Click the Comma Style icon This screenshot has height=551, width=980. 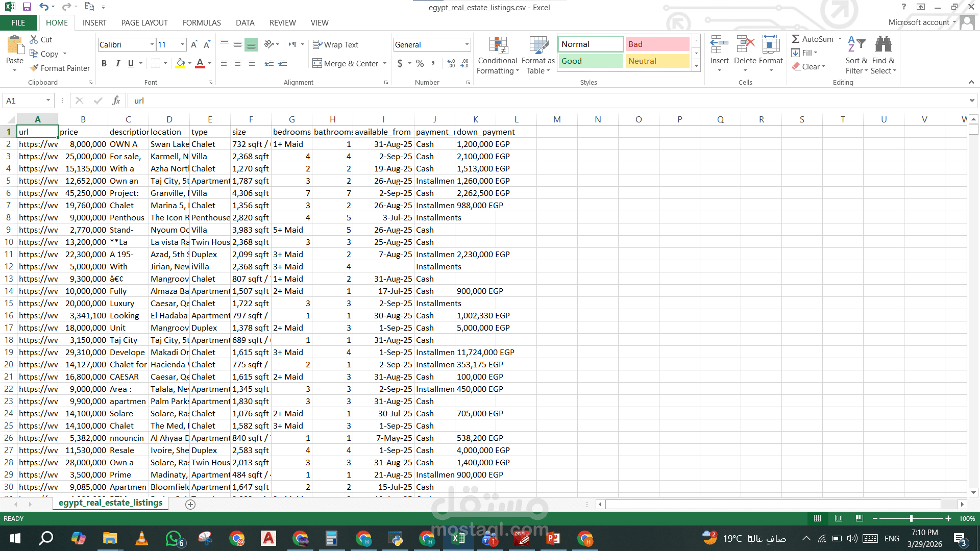[x=433, y=63]
